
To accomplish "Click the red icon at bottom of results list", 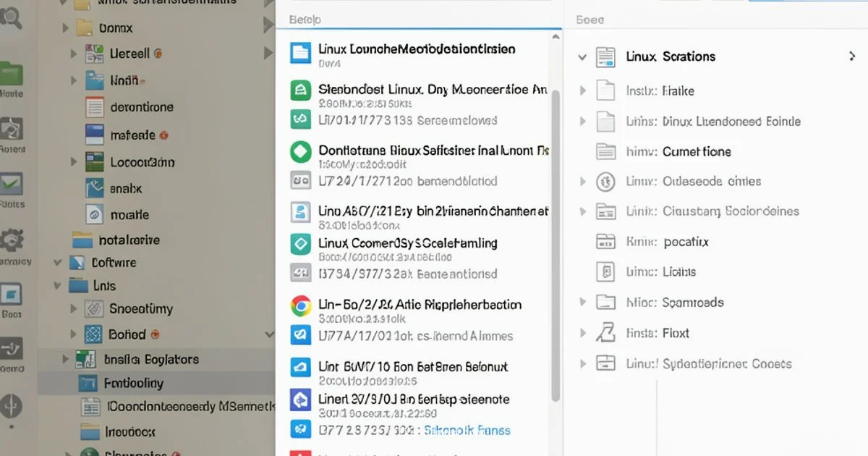I will click(301, 453).
